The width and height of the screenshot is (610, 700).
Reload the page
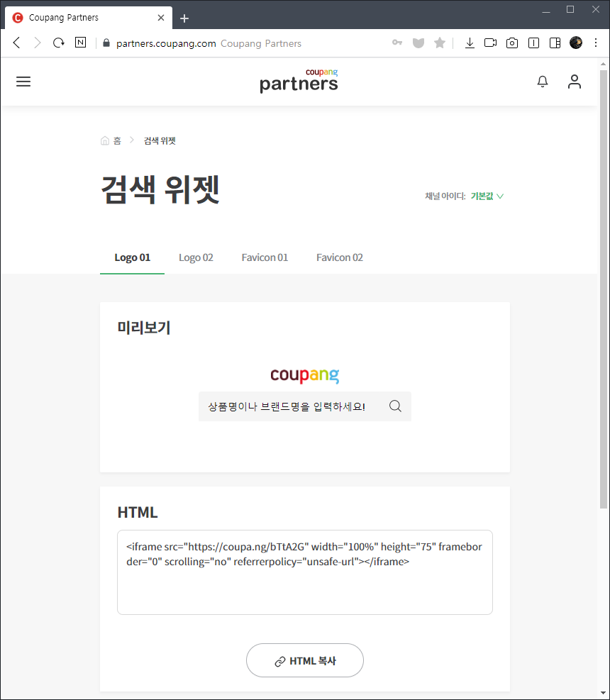point(58,43)
